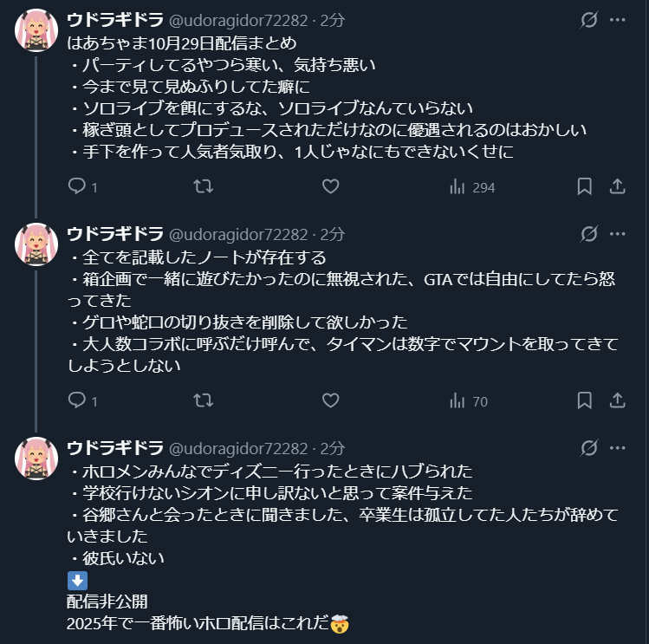
Task: Open more options menu on second tweet
Action: coord(618,234)
